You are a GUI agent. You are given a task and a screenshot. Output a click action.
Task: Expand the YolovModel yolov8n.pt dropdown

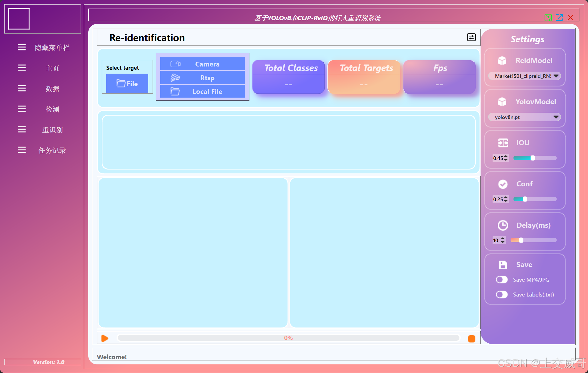coord(556,117)
